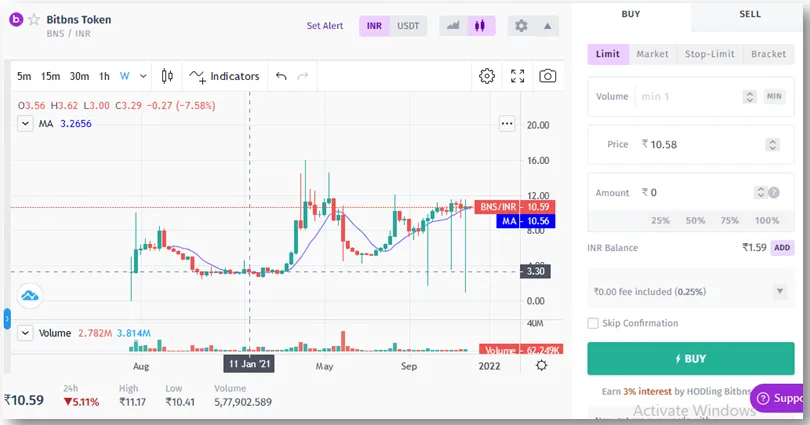The image size is (810, 425).
Task: Click the MIN volume button
Action: 774,97
